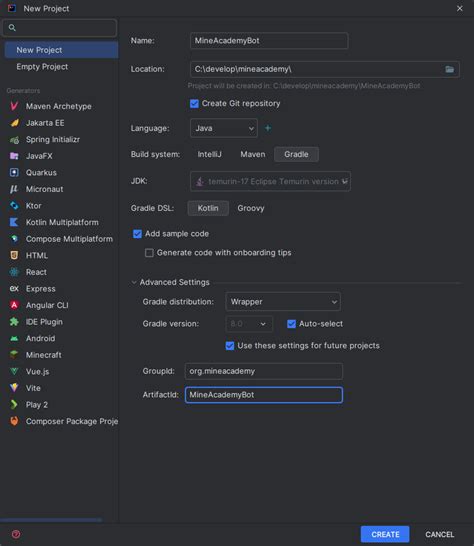Enable Generate code with onboarding tips

click(x=149, y=253)
